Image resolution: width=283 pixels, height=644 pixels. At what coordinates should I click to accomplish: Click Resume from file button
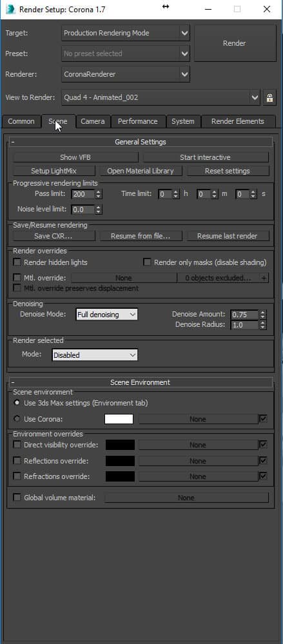coord(141,236)
